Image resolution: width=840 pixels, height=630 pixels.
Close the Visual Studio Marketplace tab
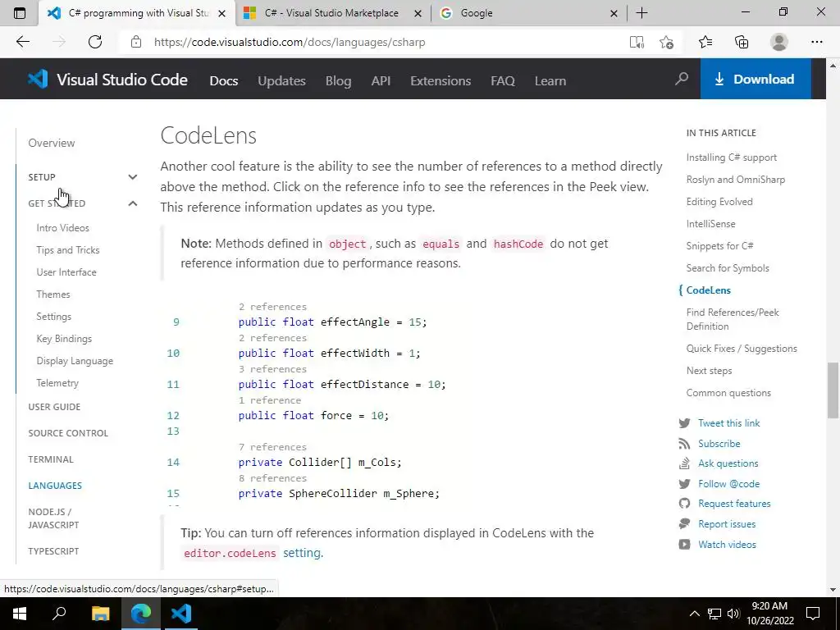418,13
